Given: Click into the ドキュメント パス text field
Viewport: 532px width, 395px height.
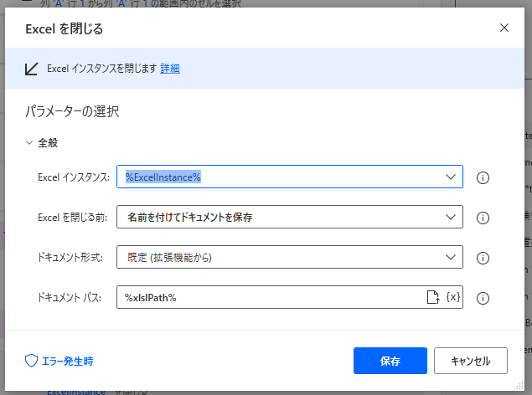Looking at the screenshot, I should pos(268,297).
